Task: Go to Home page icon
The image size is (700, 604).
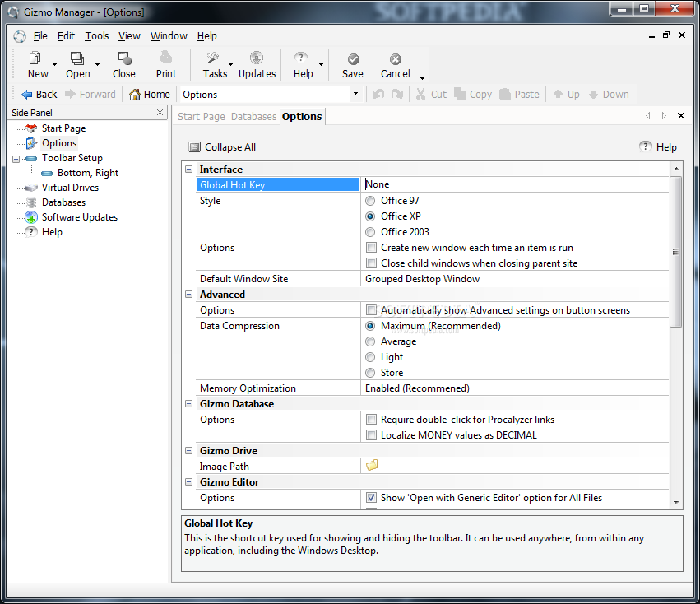Action: click(134, 95)
